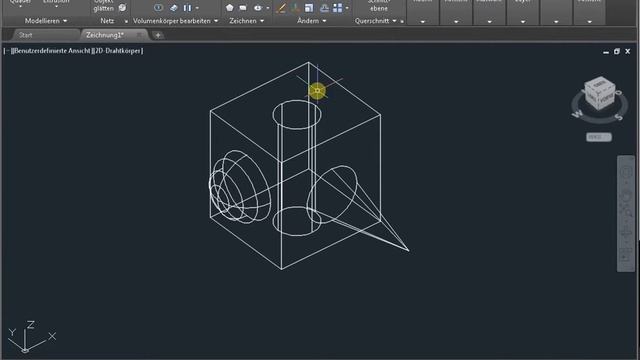Expand the Modellieren panel
The image size is (640, 360).
click(46, 21)
